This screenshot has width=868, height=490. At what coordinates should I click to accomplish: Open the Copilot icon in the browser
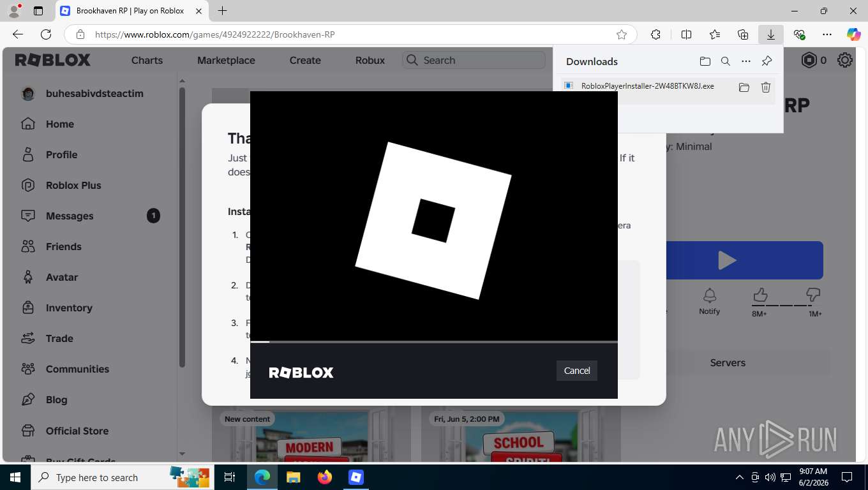tap(853, 34)
